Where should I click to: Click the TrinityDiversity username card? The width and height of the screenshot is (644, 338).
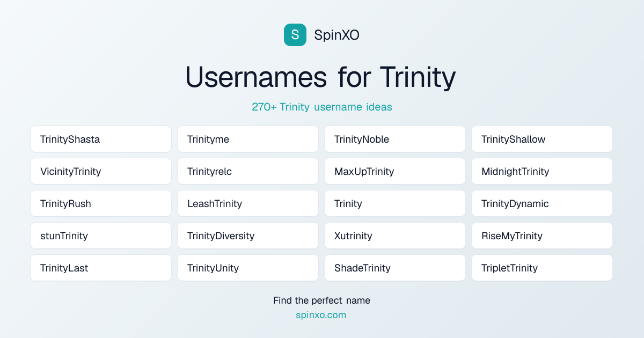(x=248, y=236)
